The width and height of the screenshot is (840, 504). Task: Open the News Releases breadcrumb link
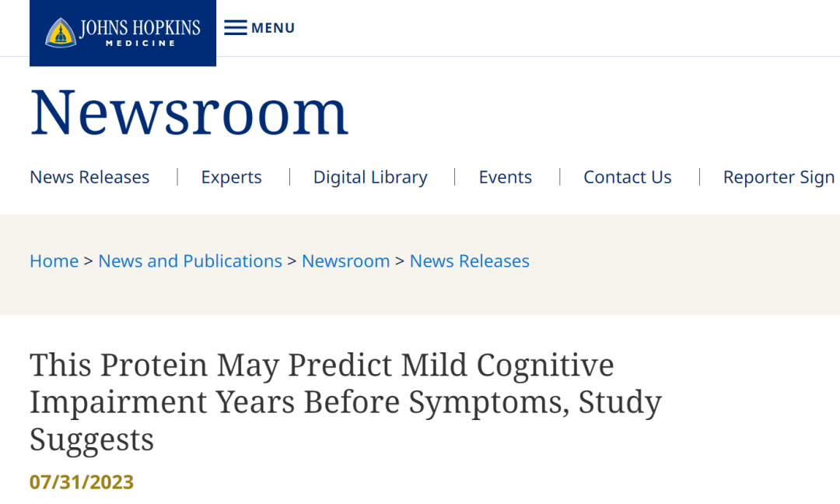(470, 261)
